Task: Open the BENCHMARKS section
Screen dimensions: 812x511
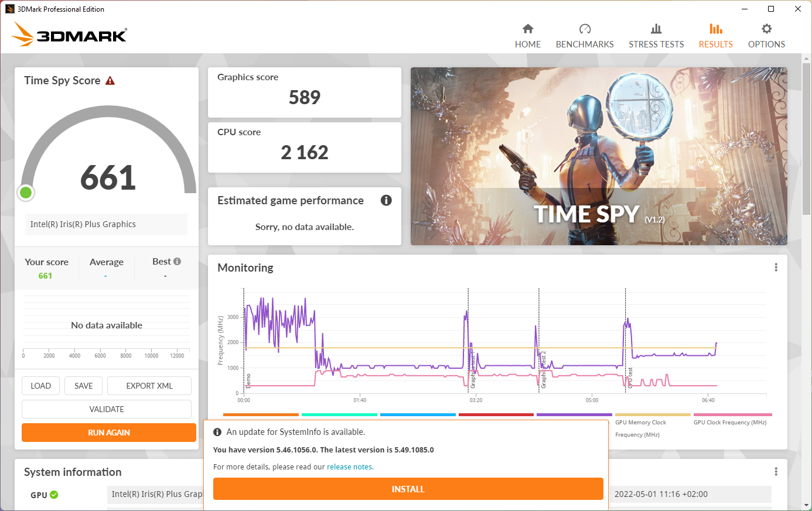Action: coord(585,36)
